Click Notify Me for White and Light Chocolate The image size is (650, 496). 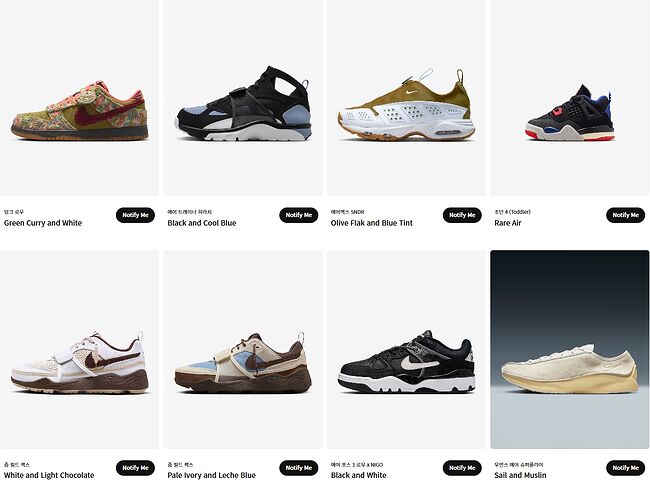point(135,468)
